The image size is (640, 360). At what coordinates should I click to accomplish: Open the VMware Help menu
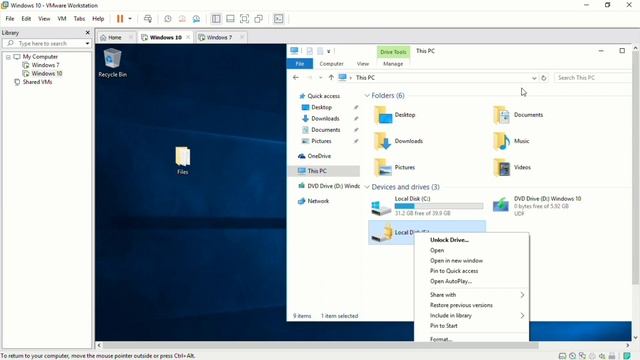coord(98,19)
